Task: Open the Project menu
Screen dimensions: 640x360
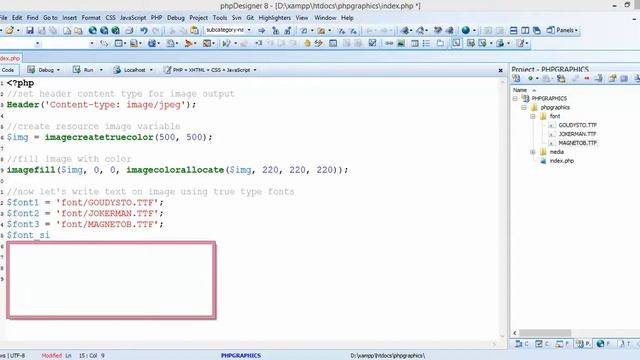Action: pos(198,18)
